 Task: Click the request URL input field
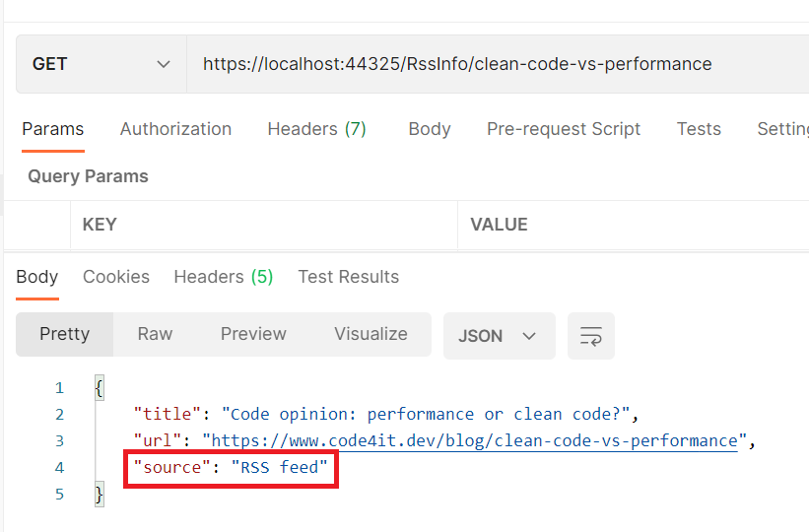point(493,64)
